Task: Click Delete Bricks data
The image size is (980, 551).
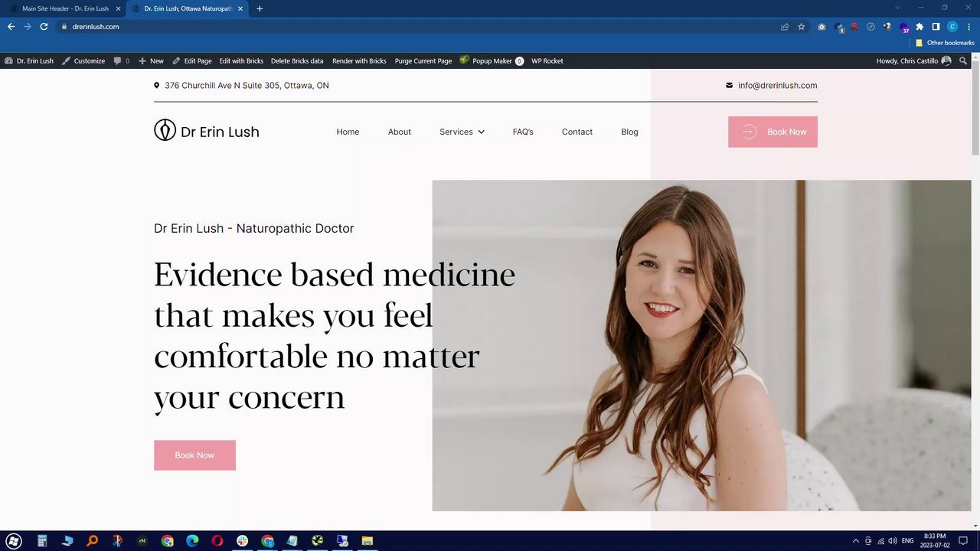Action: (x=297, y=61)
